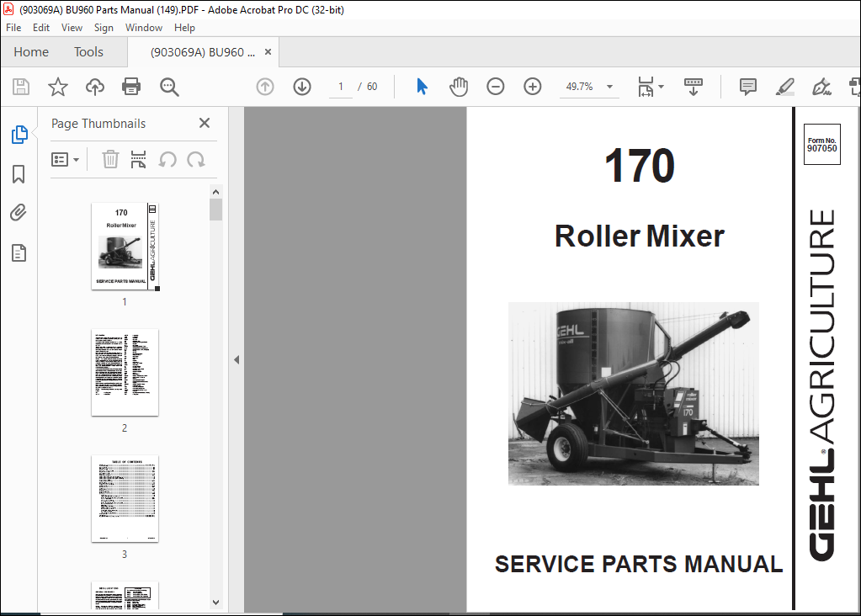Click thumbnails scrollbar up arrow
Screen dimensions: 861x616
coord(215,192)
